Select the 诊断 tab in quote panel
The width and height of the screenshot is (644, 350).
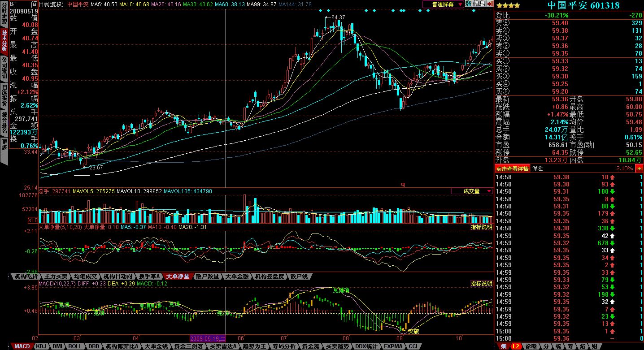[x=531, y=346]
